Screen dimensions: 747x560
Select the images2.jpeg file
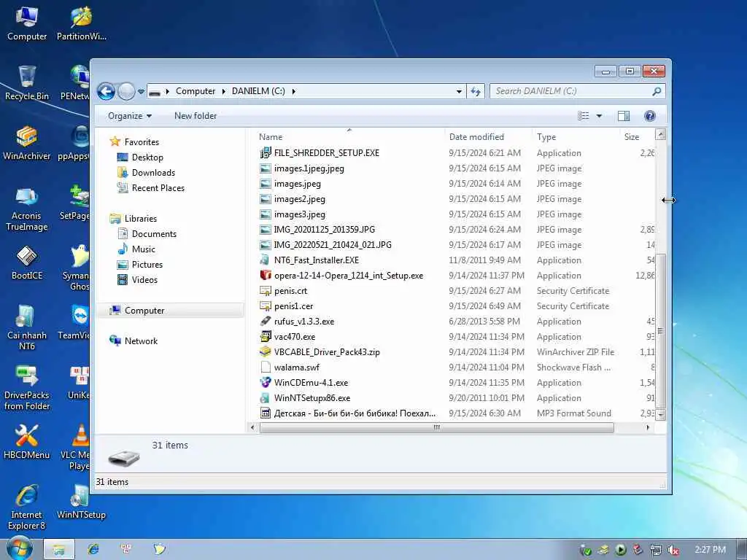click(300, 199)
